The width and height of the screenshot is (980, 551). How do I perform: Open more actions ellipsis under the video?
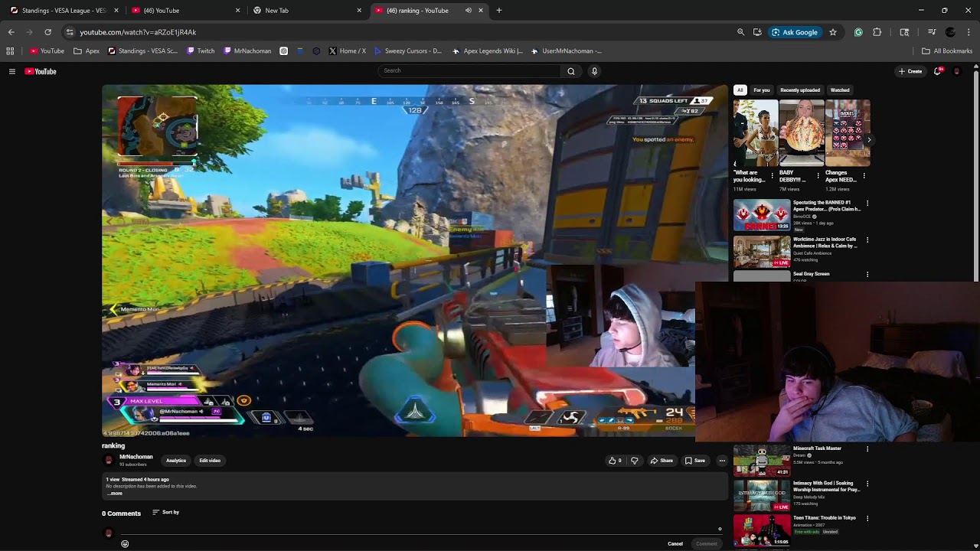[x=722, y=461]
